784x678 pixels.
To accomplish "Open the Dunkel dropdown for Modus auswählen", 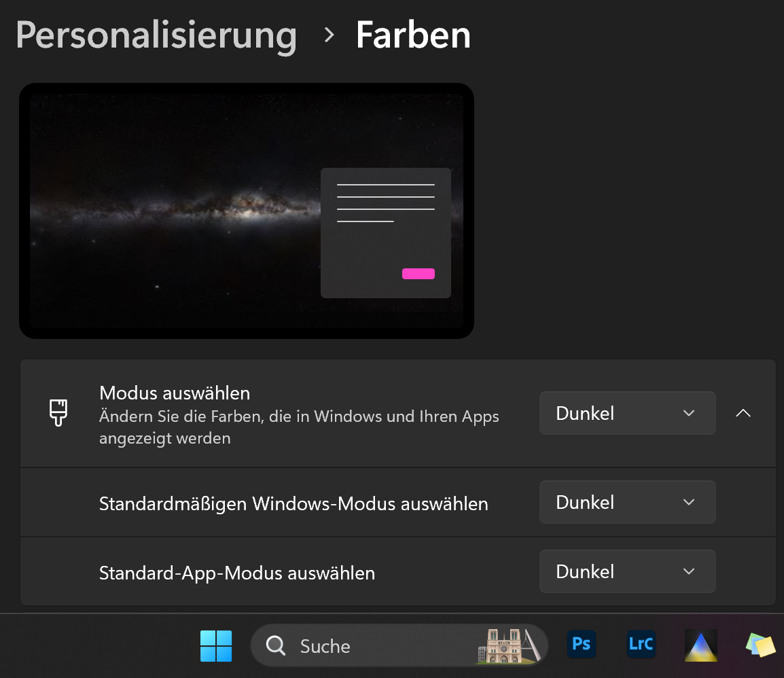I will (x=626, y=413).
